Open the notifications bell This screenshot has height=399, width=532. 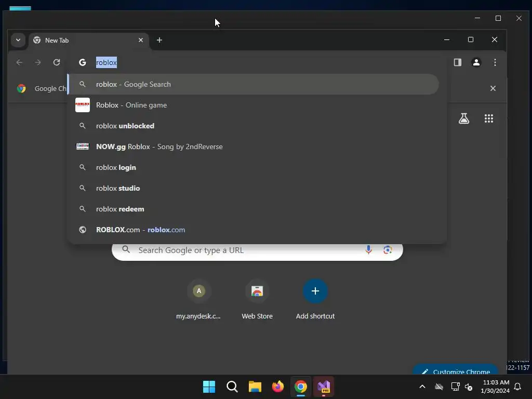(518, 387)
